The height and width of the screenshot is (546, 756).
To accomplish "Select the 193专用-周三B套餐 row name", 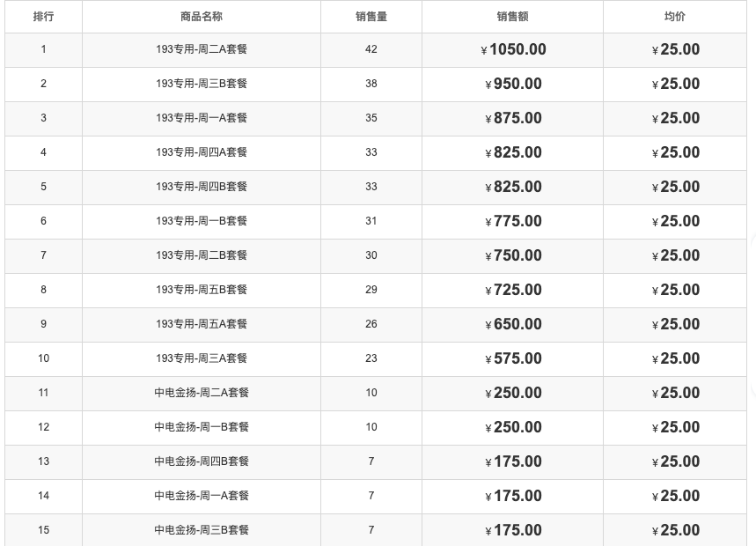I will click(x=202, y=84).
